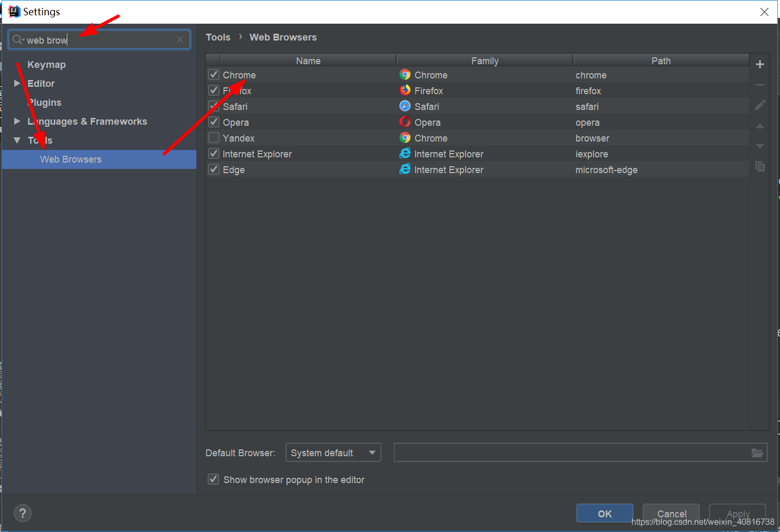Move browser up with arrow icon

point(759,126)
